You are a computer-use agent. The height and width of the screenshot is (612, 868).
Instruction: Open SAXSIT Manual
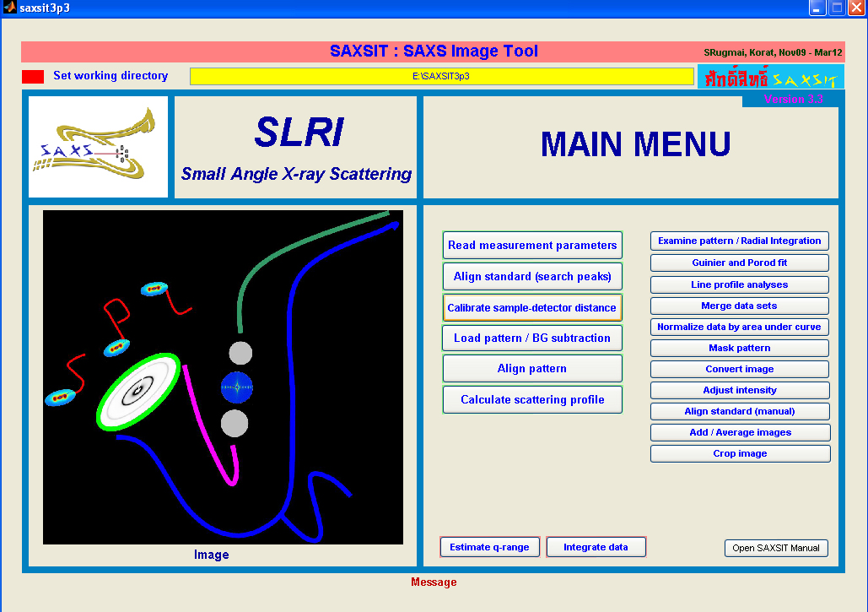click(776, 548)
